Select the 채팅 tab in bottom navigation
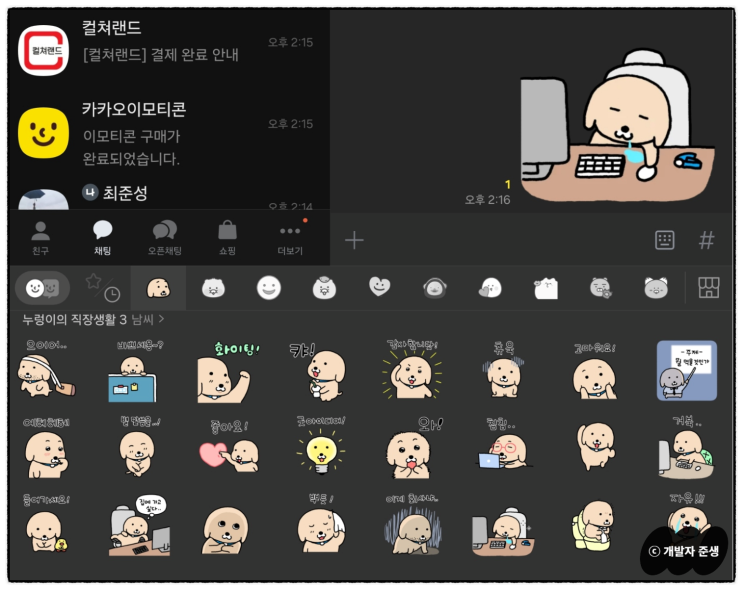This screenshot has height=590, width=743. point(102,238)
